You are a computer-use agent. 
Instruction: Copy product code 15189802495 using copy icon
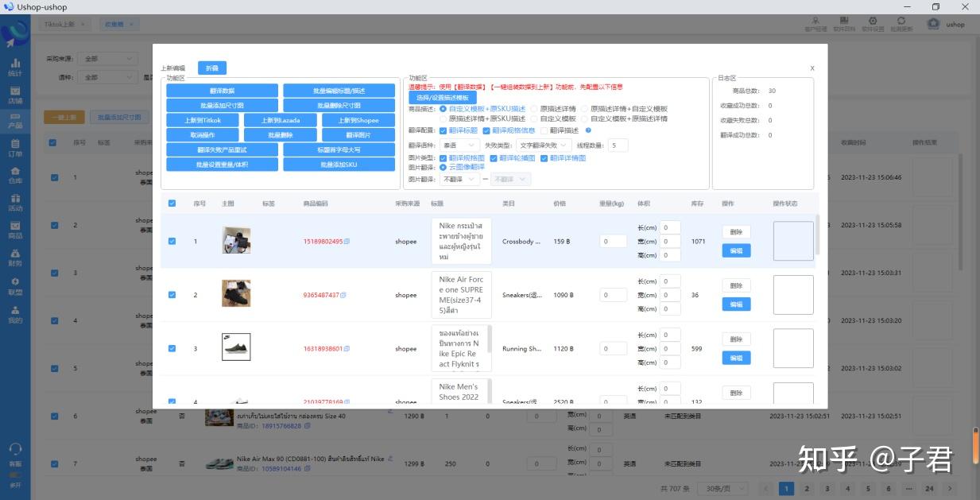coord(347,242)
